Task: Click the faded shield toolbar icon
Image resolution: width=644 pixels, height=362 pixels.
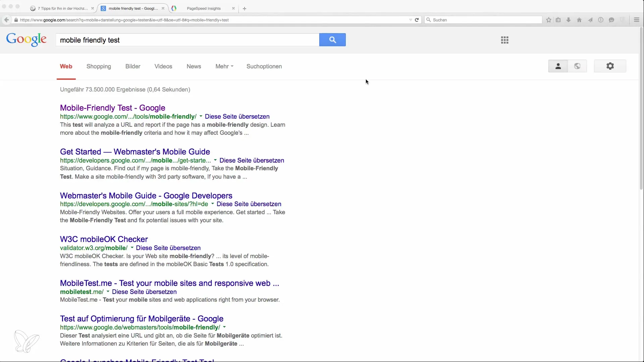Action: point(622,20)
